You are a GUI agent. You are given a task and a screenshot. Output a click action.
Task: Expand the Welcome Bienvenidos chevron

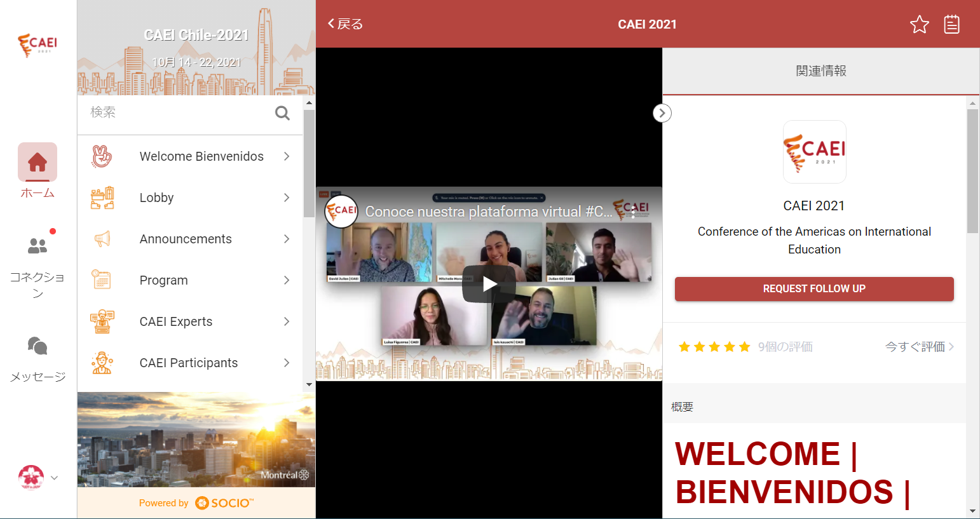tap(287, 156)
